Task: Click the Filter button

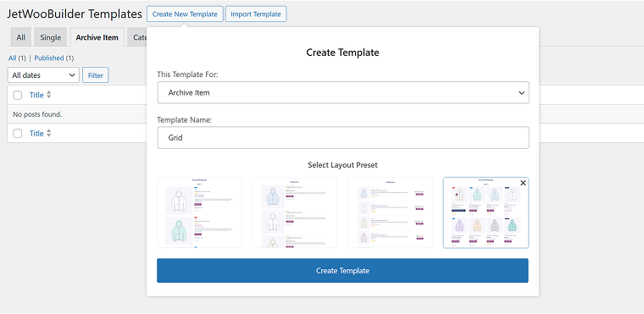Action: [x=95, y=75]
